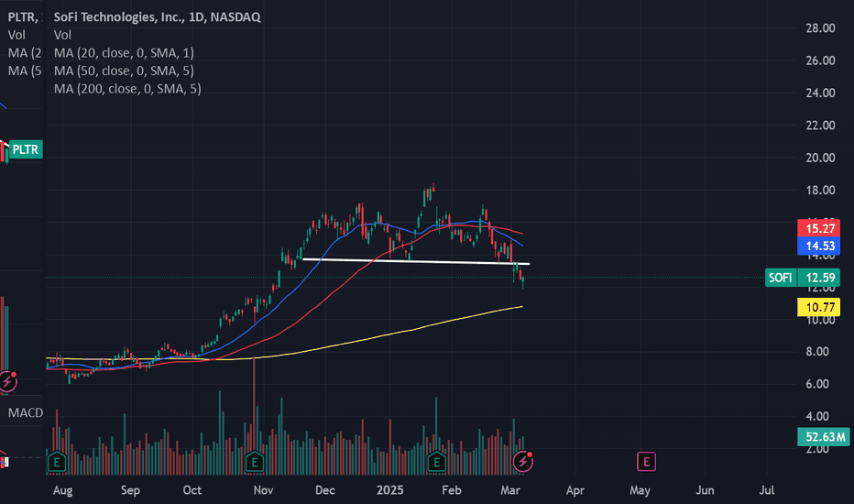Click the Nov label on time axis
Screen dimensions: 854x504
[263, 490]
